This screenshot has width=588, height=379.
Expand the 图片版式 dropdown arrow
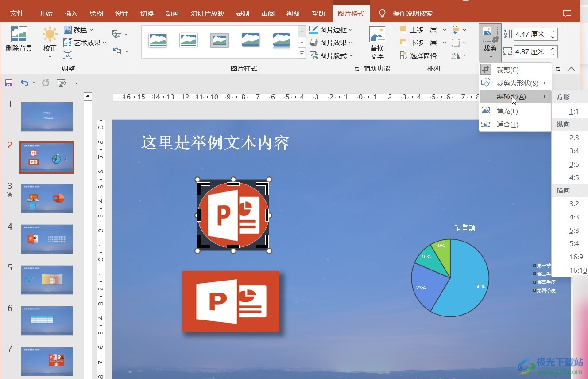pos(351,56)
